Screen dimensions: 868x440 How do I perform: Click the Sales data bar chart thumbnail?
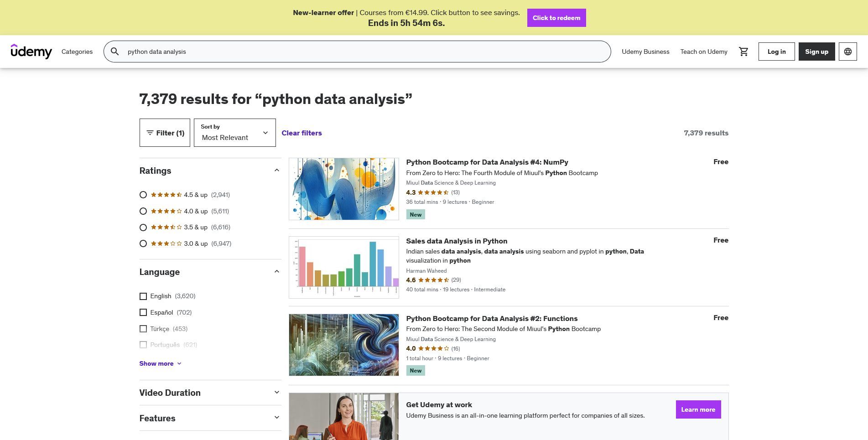(343, 267)
